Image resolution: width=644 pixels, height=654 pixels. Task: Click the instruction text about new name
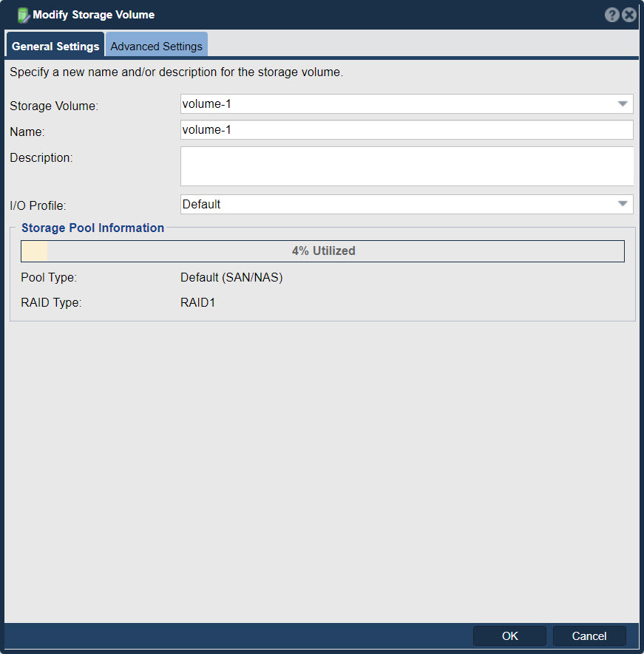176,72
